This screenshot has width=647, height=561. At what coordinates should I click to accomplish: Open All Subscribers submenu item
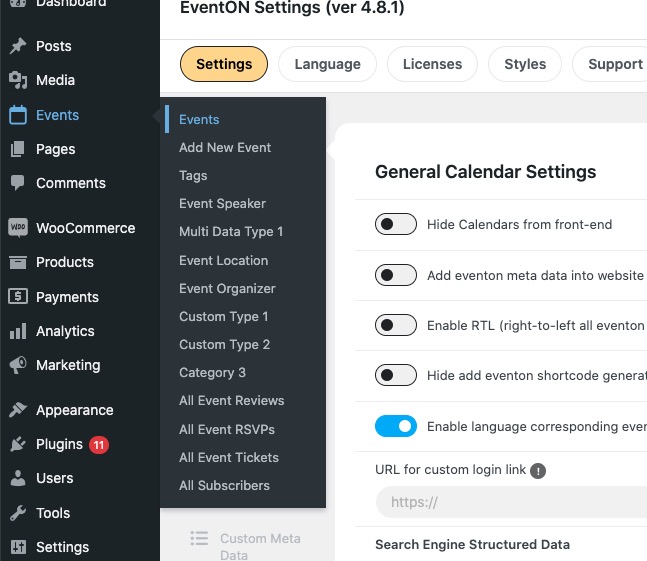224,486
